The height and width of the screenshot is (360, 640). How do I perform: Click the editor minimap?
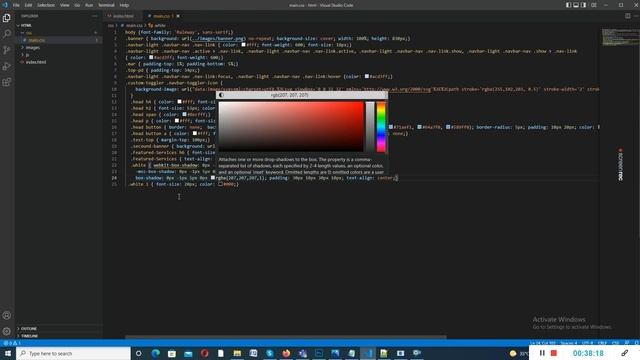[620, 37]
